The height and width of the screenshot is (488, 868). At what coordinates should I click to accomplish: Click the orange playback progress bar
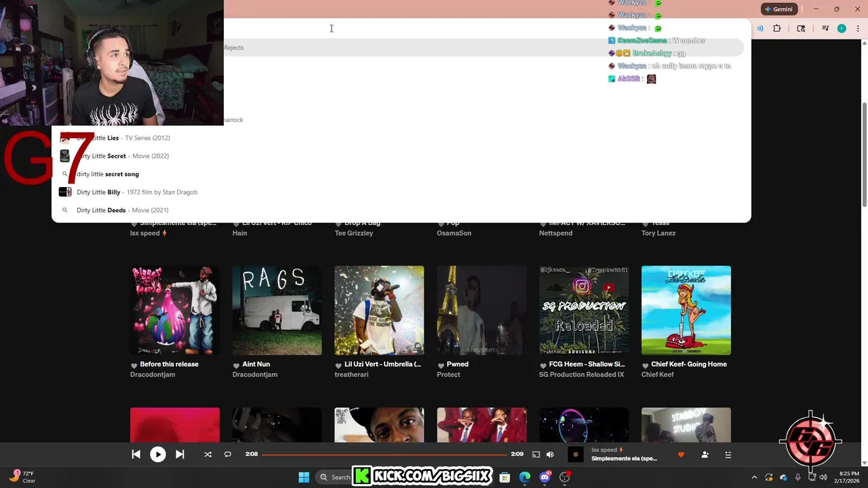[384, 455]
